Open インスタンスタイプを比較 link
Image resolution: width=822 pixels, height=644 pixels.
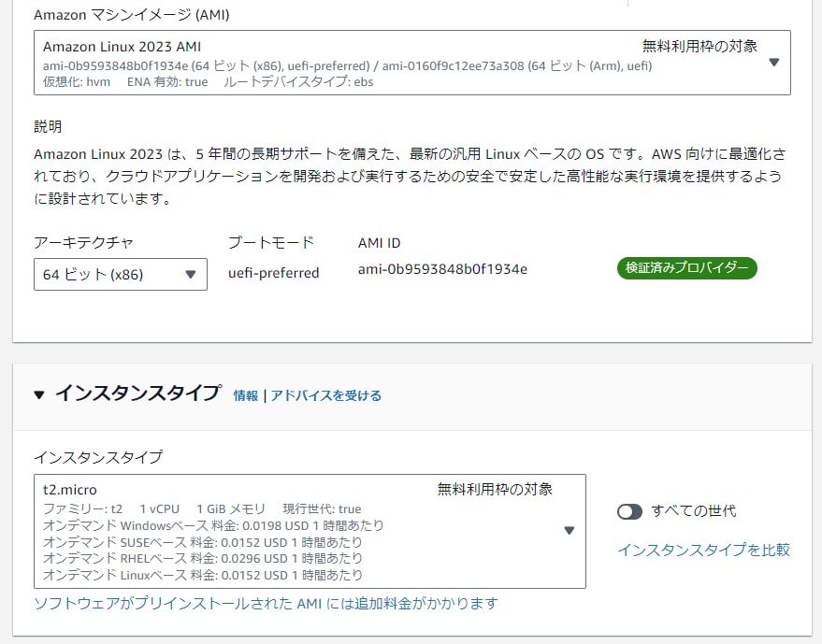704,550
